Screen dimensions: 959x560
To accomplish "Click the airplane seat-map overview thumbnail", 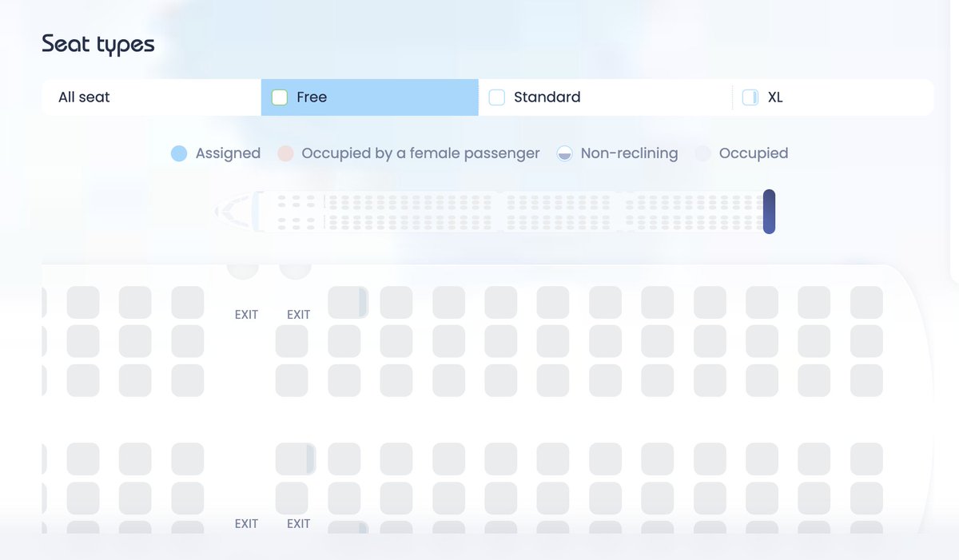I will point(494,212).
